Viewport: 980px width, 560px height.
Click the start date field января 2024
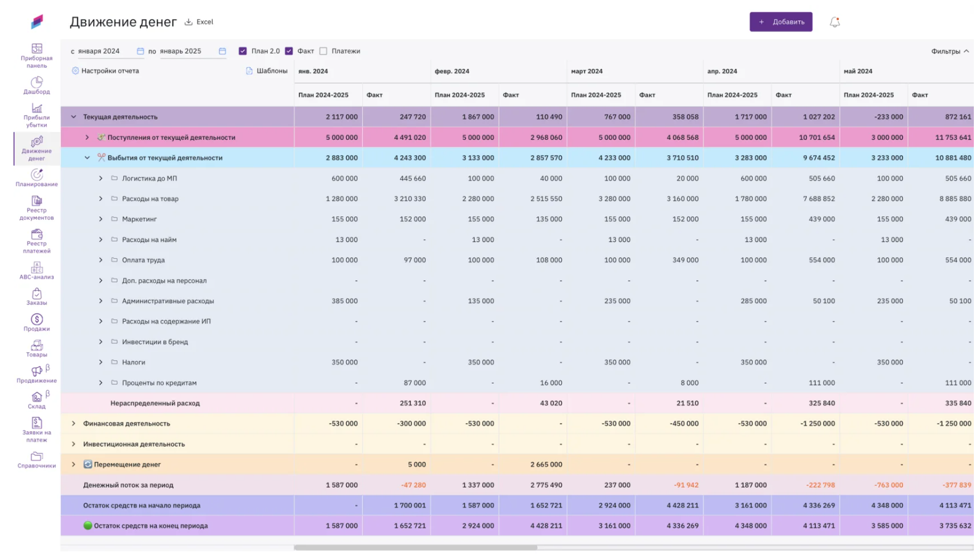(105, 51)
